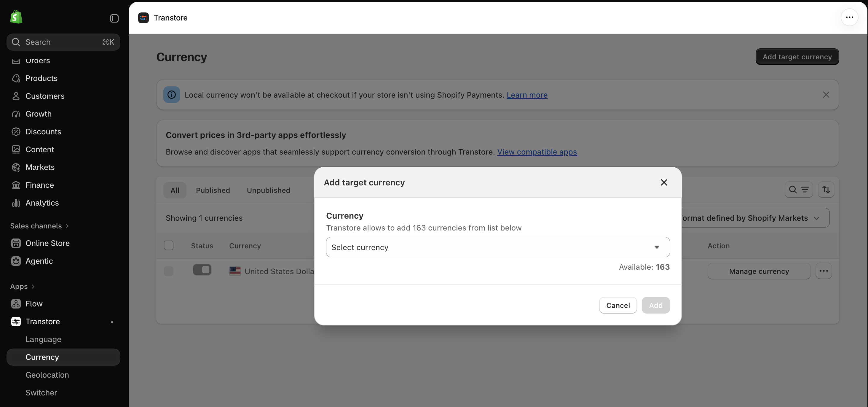Click the Add button in the dialog
The height and width of the screenshot is (407, 868).
(x=655, y=305)
